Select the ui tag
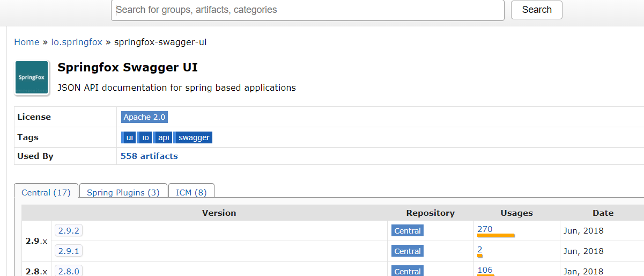The image size is (644, 276). click(x=129, y=137)
